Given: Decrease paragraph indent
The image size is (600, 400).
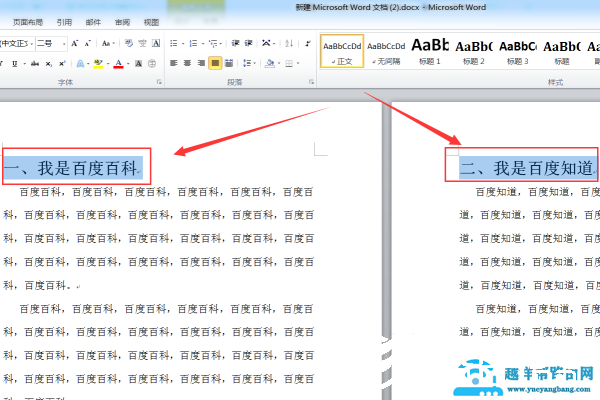Looking at the screenshot, I should tap(235, 43).
